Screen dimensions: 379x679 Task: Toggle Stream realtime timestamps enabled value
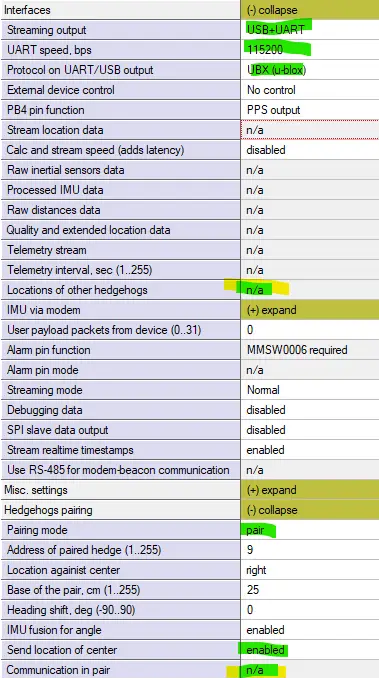[310, 450]
